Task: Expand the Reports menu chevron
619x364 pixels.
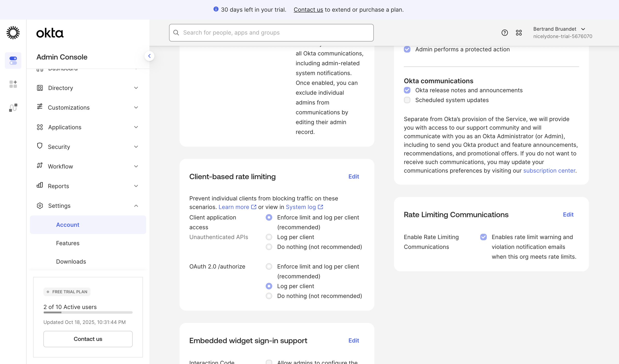Action: tap(136, 186)
